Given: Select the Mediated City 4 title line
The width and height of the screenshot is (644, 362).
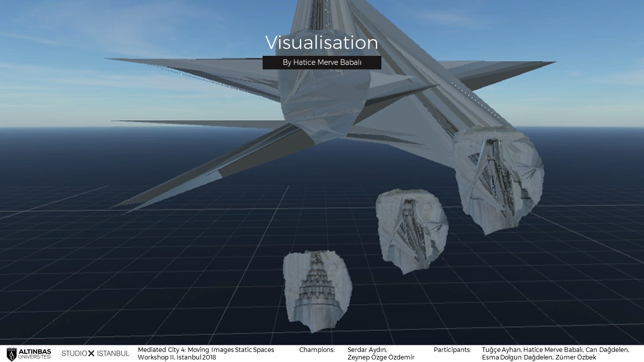Looking at the screenshot, I should click(206, 349).
